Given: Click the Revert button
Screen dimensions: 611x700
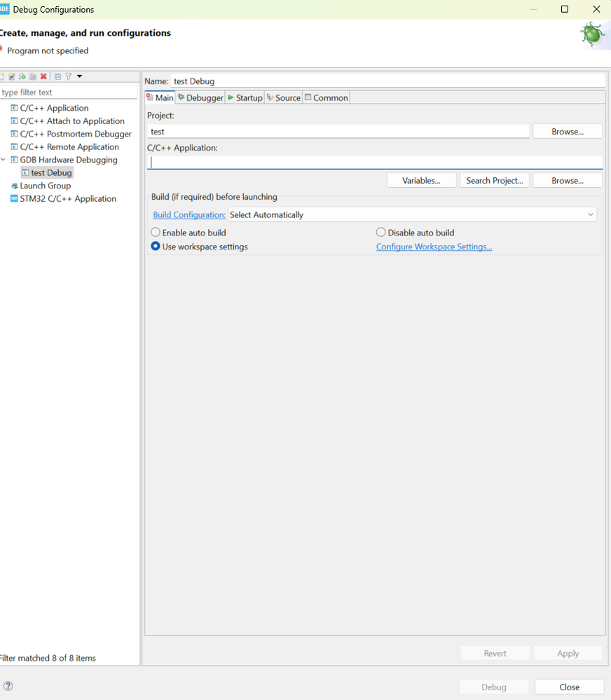Looking at the screenshot, I should point(495,653).
